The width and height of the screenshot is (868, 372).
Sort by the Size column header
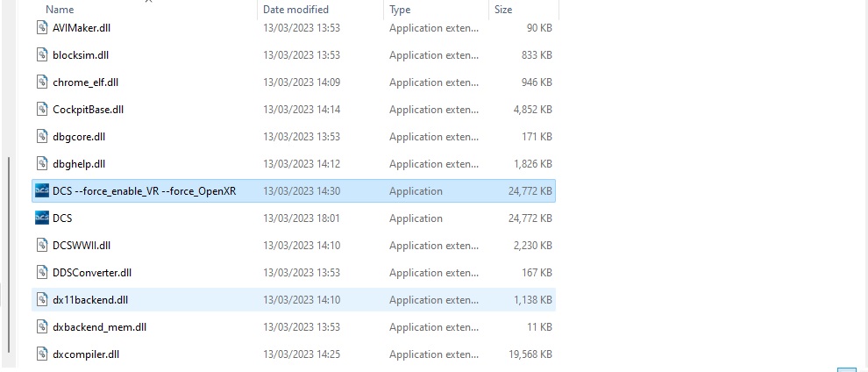[x=503, y=10]
